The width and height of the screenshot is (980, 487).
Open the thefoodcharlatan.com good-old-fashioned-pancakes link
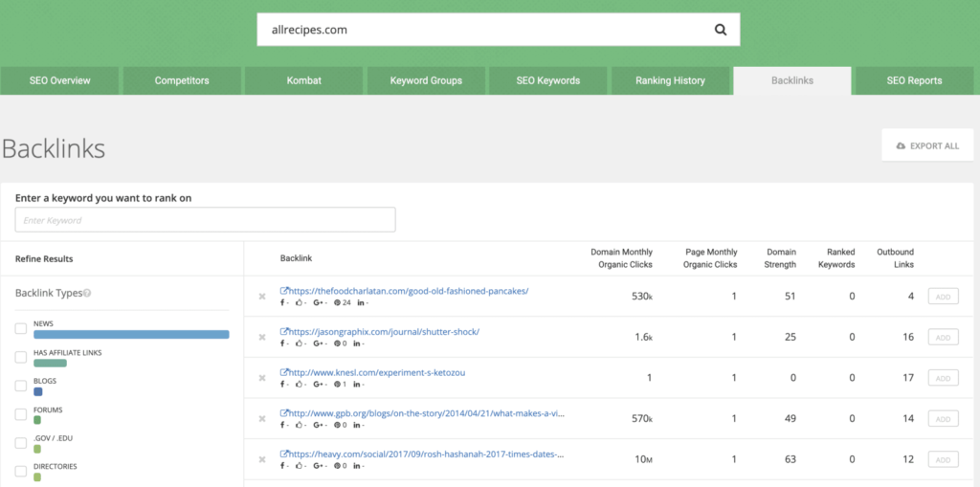tap(405, 291)
